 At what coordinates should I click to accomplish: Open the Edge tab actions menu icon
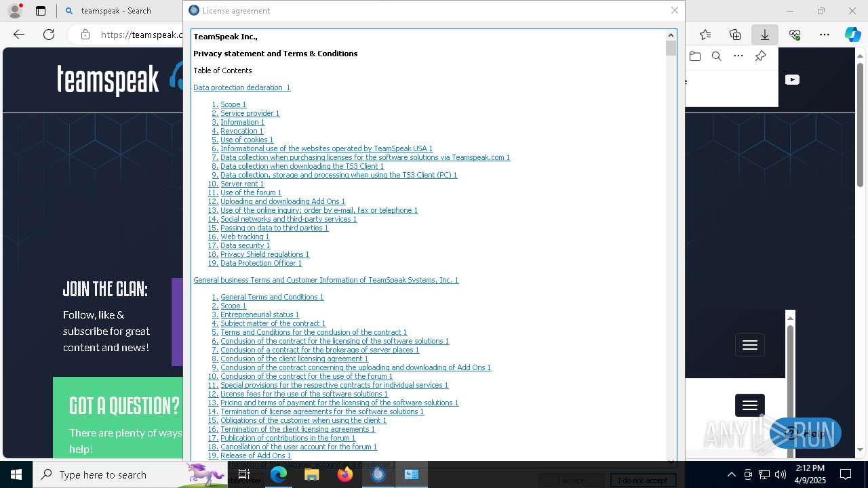[x=41, y=11]
